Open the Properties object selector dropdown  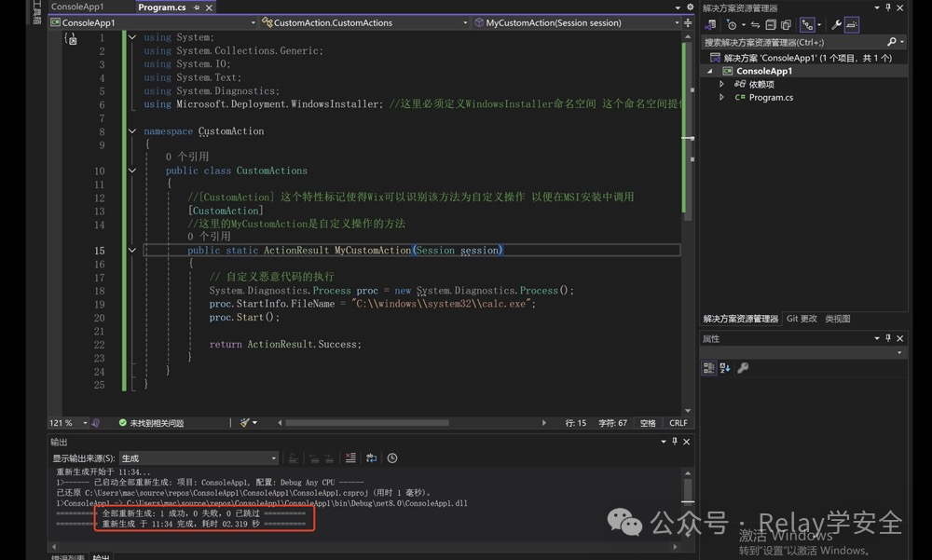coord(899,352)
